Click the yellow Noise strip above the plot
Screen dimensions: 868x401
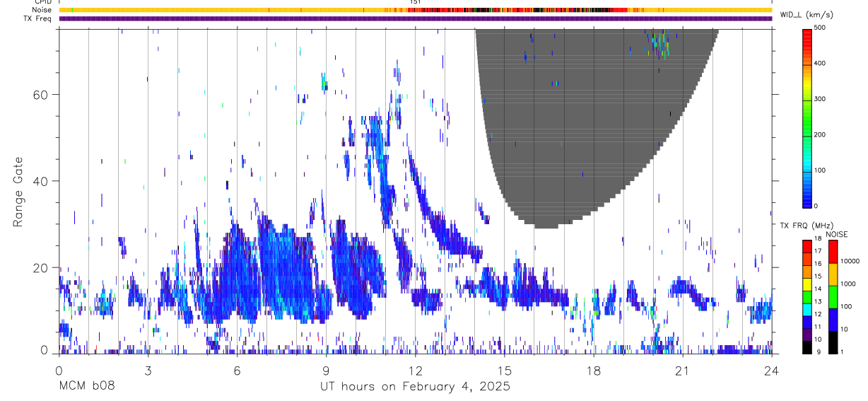tap(416, 10)
